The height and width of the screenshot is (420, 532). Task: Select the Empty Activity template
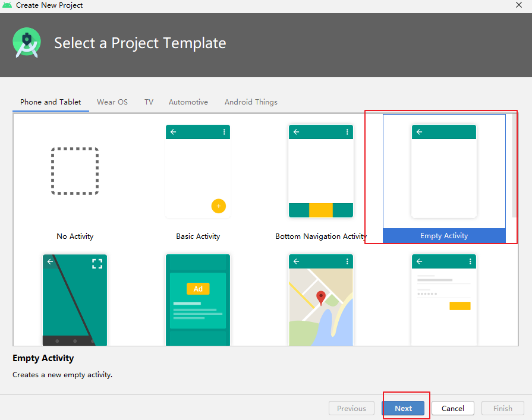pos(444,179)
